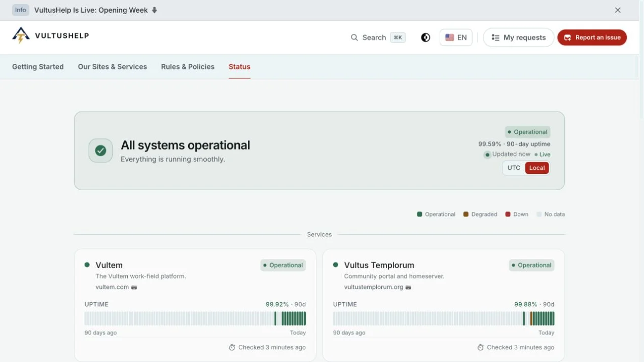The image size is (644, 362).
Task: Open the EN language selector
Action: 456,38
